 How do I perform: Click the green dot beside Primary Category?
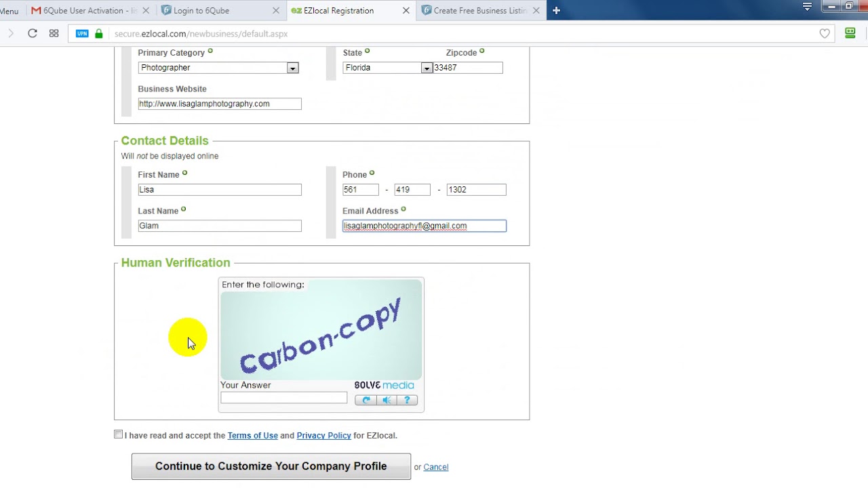[210, 51]
